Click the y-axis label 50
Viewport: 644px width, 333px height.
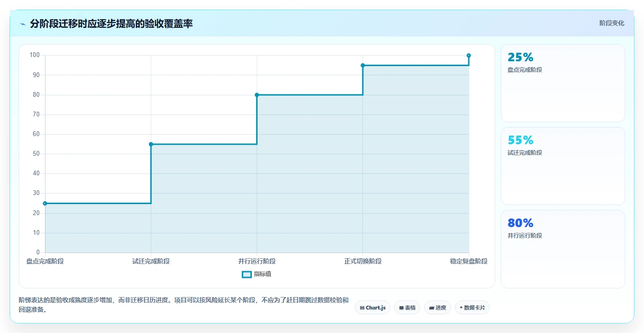[36, 154]
